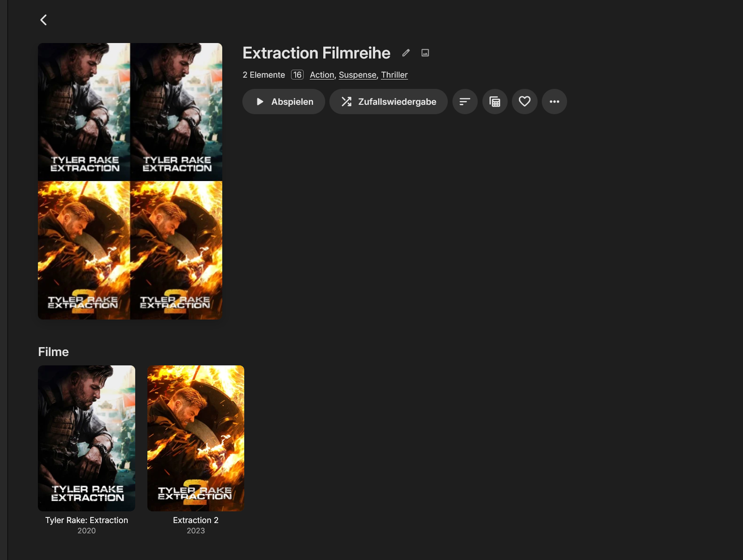Screen dimensions: 743x560
Task: Select the Extraction 2 title text
Action: click(x=196, y=520)
